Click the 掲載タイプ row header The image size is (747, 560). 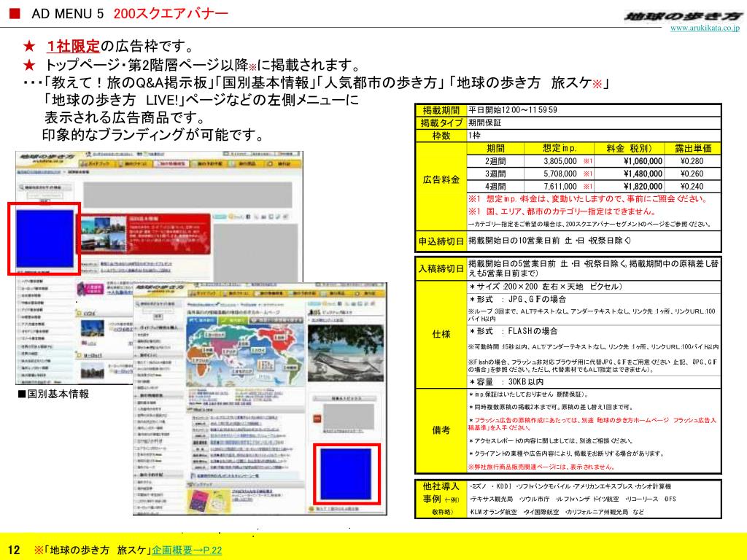tap(441, 122)
